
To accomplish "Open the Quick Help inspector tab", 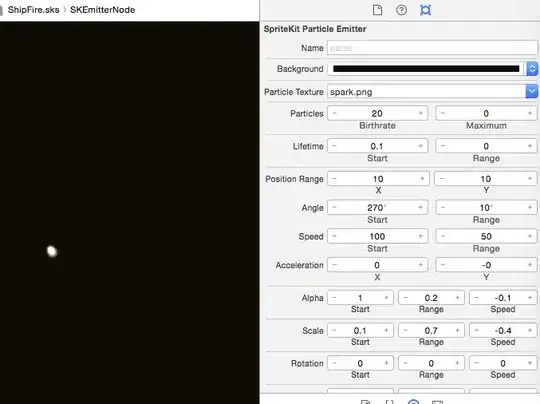I will (x=401, y=10).
